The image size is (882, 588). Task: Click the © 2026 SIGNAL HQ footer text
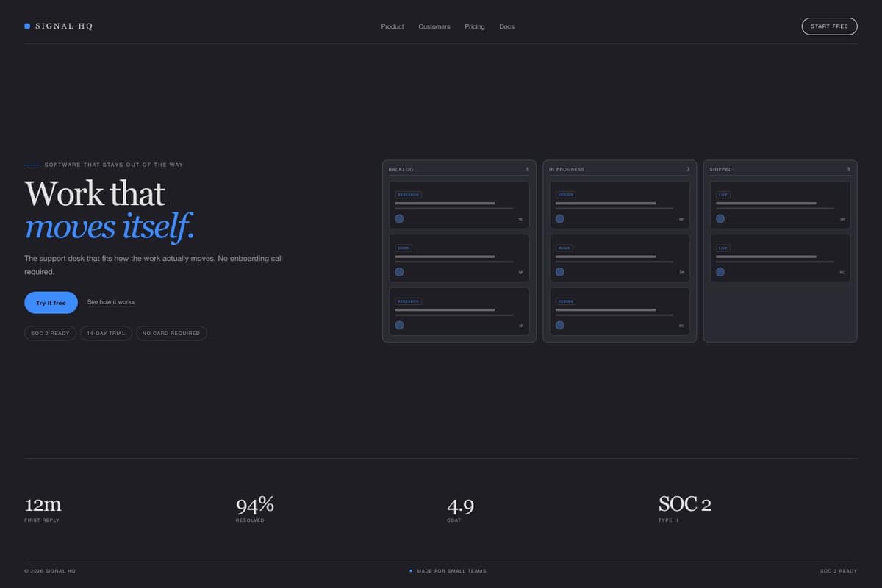click(50, 571)
